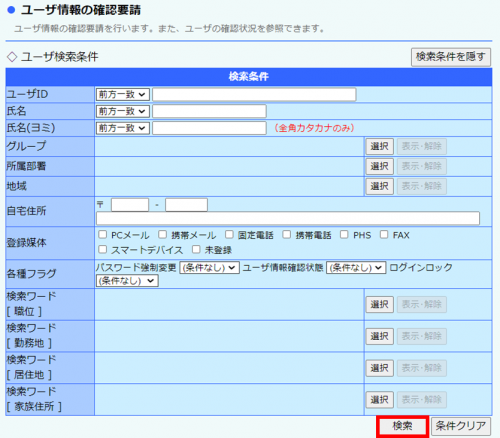This screenshot has height=438, width=500.
Task: Click 選択 button for 検索ワード 家族住所
Action: 380,399
